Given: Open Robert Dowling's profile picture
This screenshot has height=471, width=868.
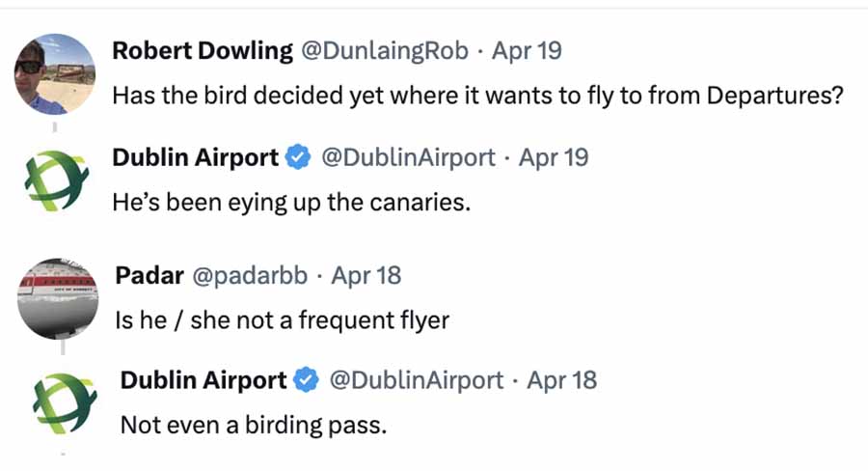Looking at the screenshot, I should point(54,74).
